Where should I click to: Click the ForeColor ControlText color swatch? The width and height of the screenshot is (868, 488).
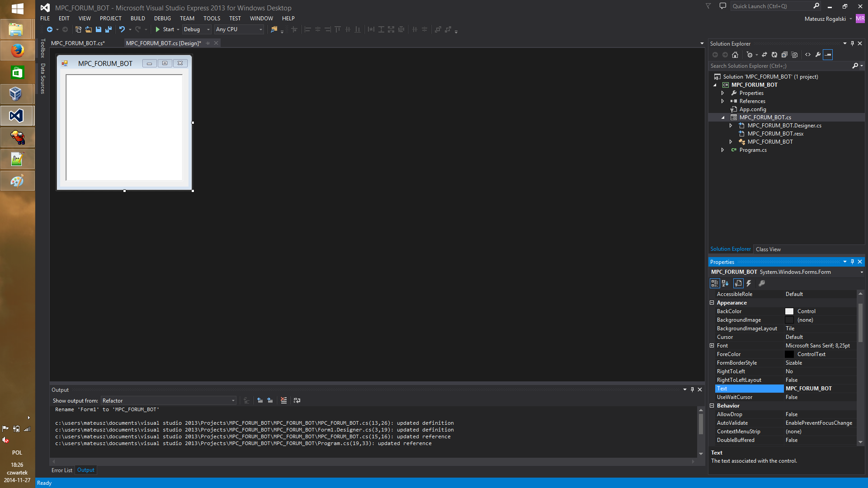[789, 354]
